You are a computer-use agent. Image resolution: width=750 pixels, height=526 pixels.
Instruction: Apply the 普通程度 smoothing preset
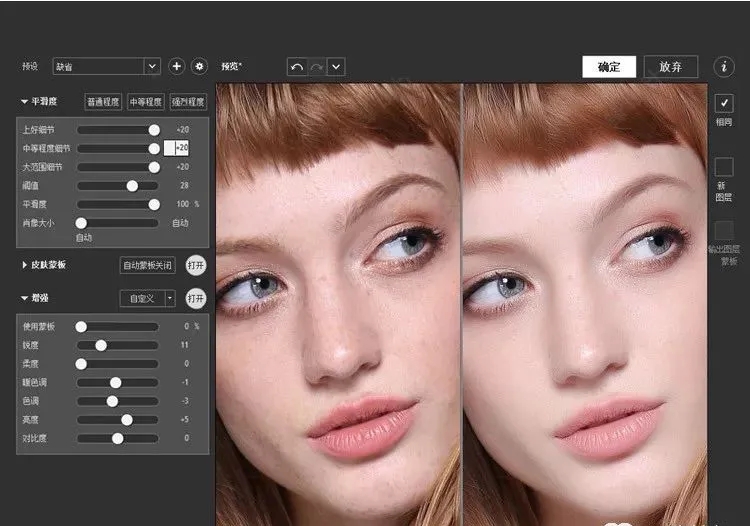tap(103, 101)
